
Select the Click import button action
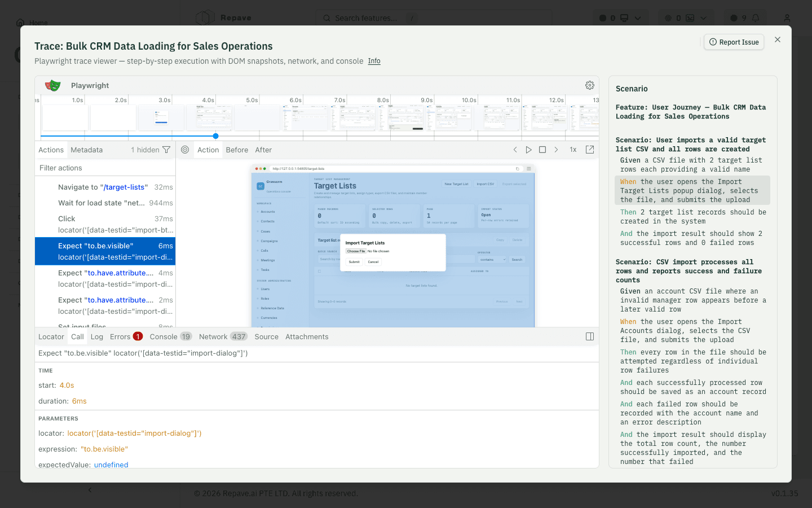pyautogui.click(x=105, y=224)
